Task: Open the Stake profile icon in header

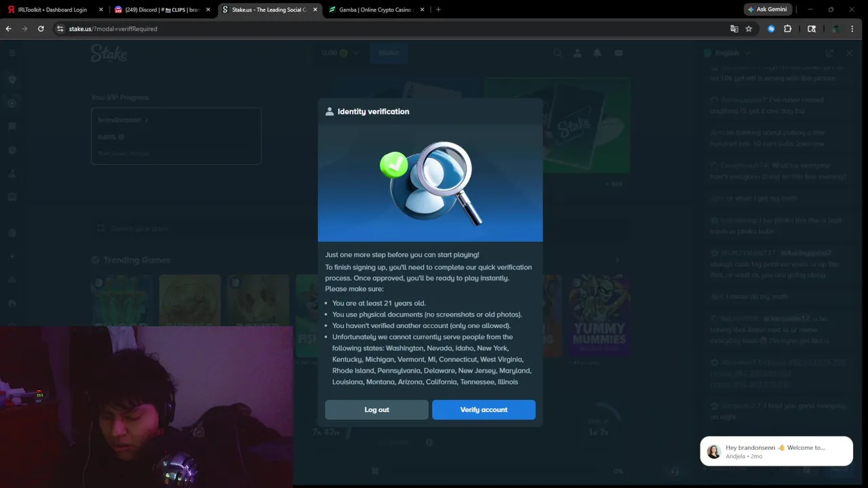Action: 578,53
